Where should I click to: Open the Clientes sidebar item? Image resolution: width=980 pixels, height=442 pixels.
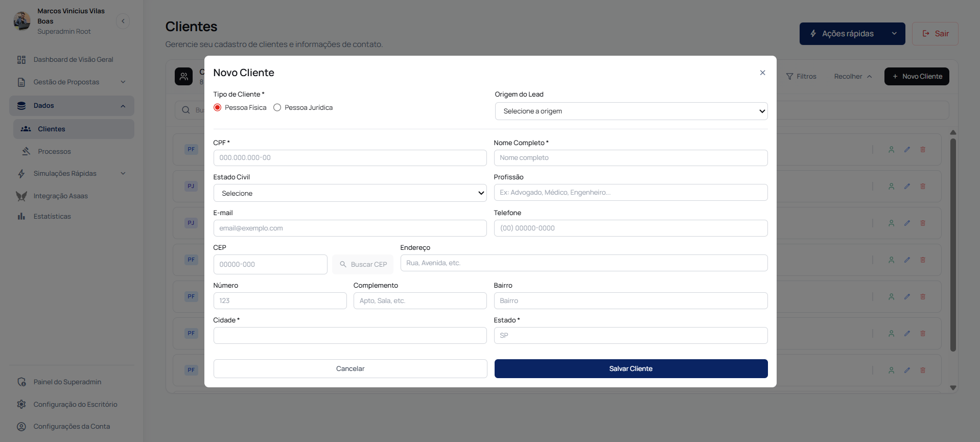(51, 129)
